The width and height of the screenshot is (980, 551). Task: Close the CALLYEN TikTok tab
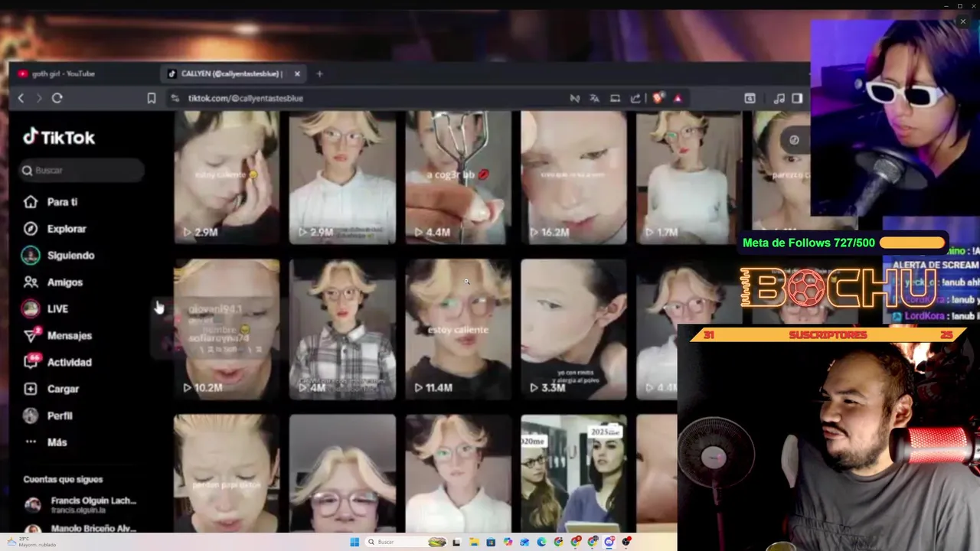click(x=297, y=73)
